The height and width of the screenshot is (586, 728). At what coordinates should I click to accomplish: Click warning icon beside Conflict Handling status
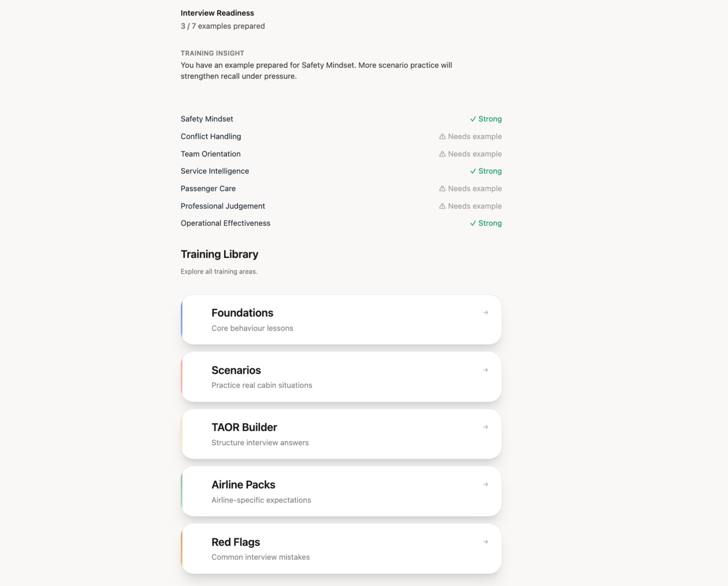pos(442,136)
